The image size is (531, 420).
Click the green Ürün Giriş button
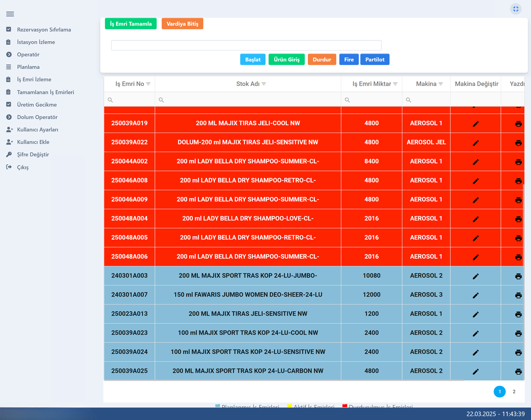point(286,59)
